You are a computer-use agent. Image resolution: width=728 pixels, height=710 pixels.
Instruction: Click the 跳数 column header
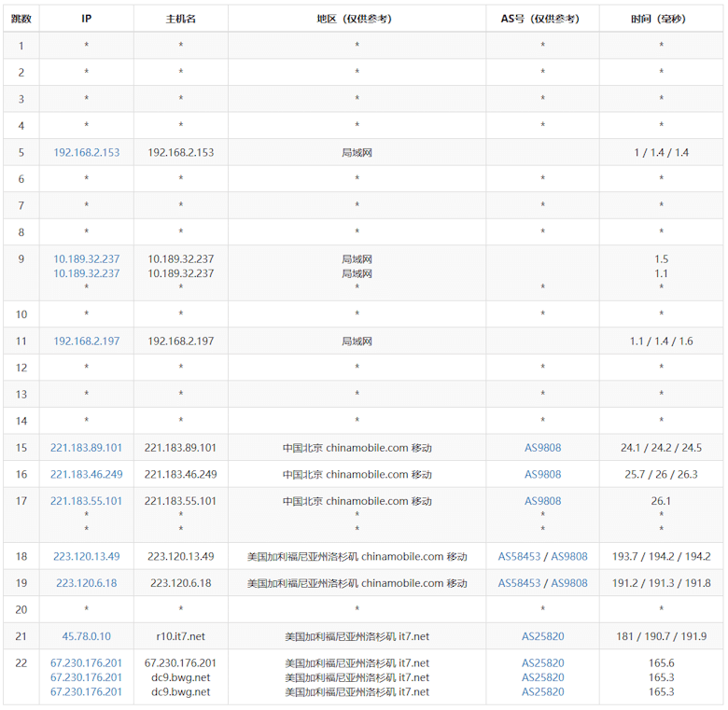click(21, 19)
